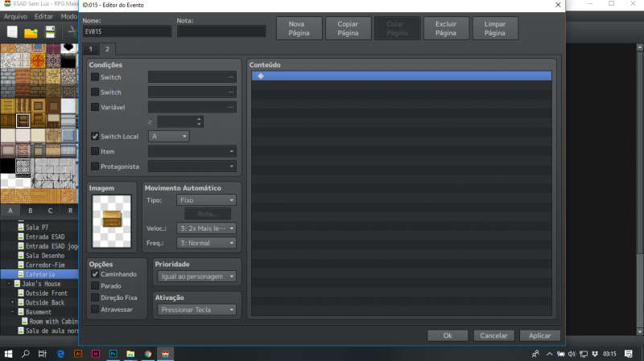The height and width of the screenshot is (361, 644).
Task: Expand the Outside Back map node
Action: coord(12,302)
